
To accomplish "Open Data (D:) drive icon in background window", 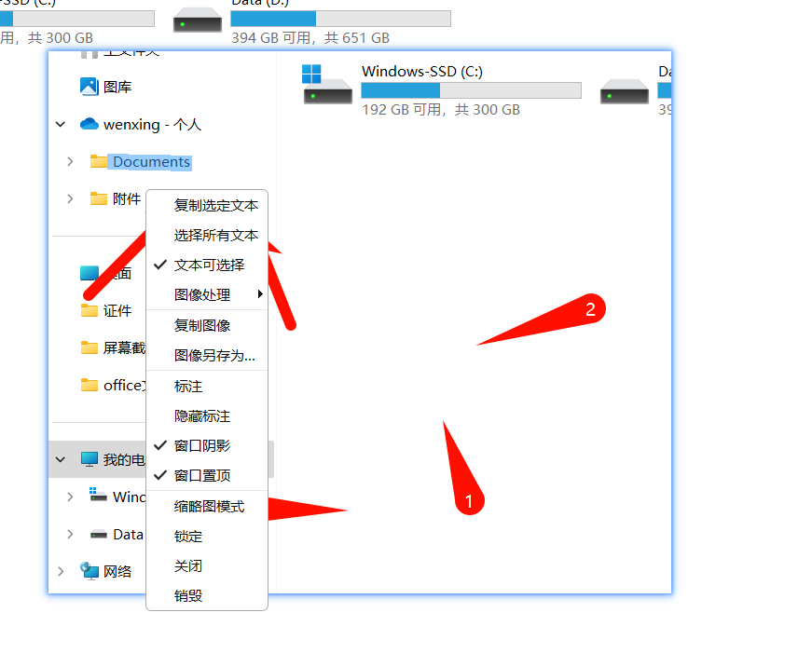I will (198, 20).
